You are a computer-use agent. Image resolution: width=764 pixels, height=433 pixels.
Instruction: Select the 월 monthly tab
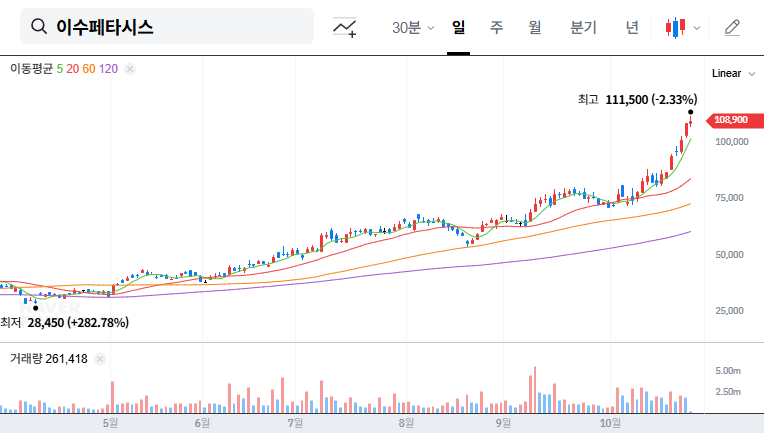coord(535,27)
